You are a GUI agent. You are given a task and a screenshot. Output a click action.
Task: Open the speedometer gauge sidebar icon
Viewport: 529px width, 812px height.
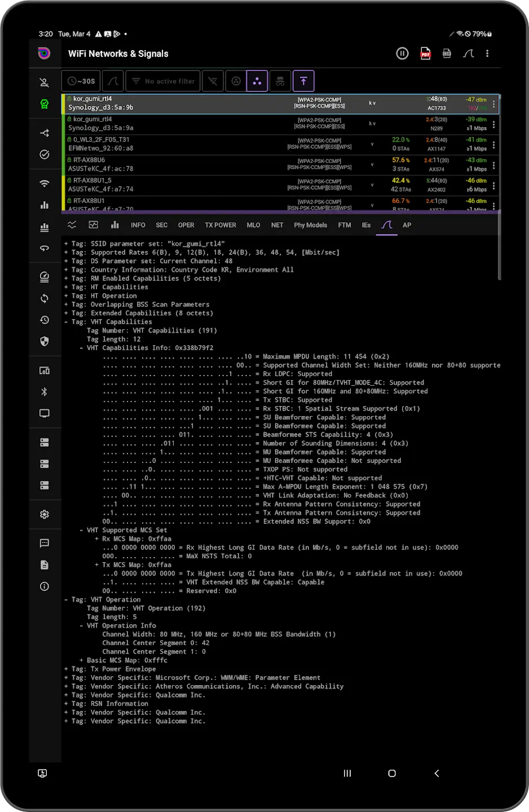pyautogui.click(x=45, y=277)
